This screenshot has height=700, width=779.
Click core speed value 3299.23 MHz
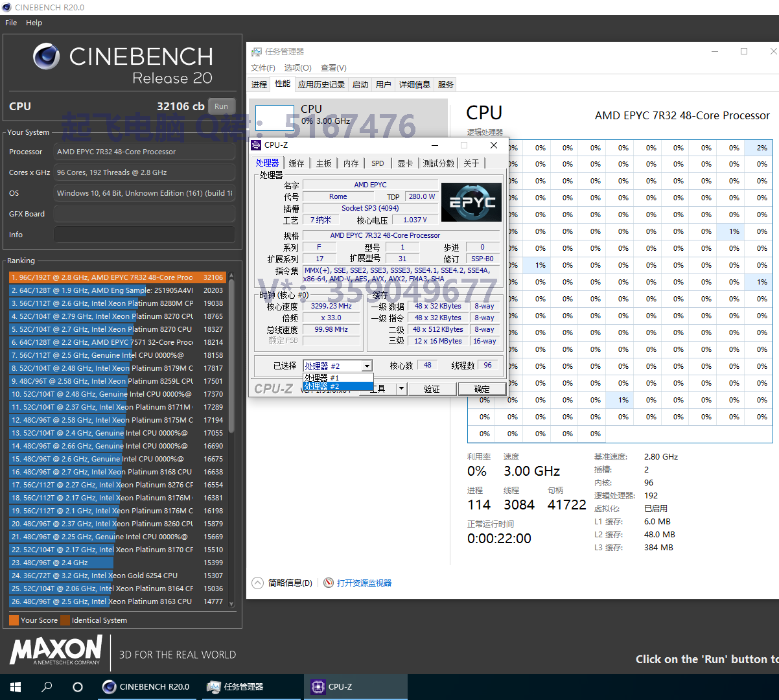click(x=331, y=306)
